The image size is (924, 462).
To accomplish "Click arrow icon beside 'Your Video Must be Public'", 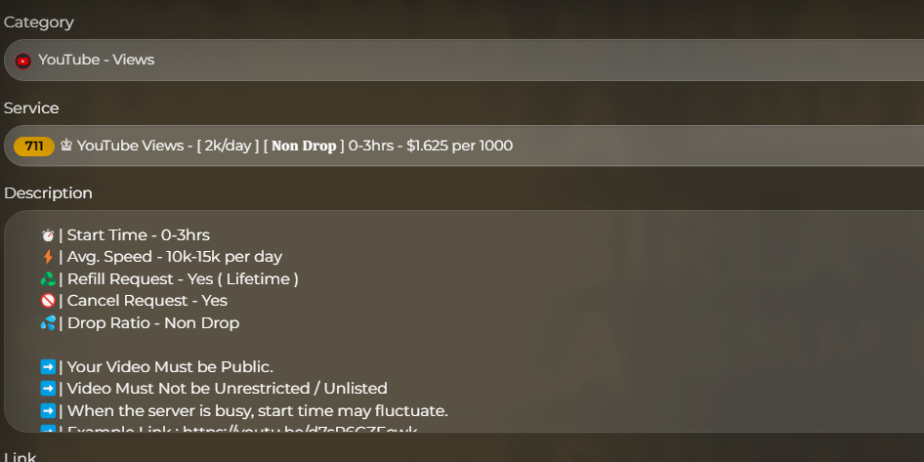I will pos(47,367).
